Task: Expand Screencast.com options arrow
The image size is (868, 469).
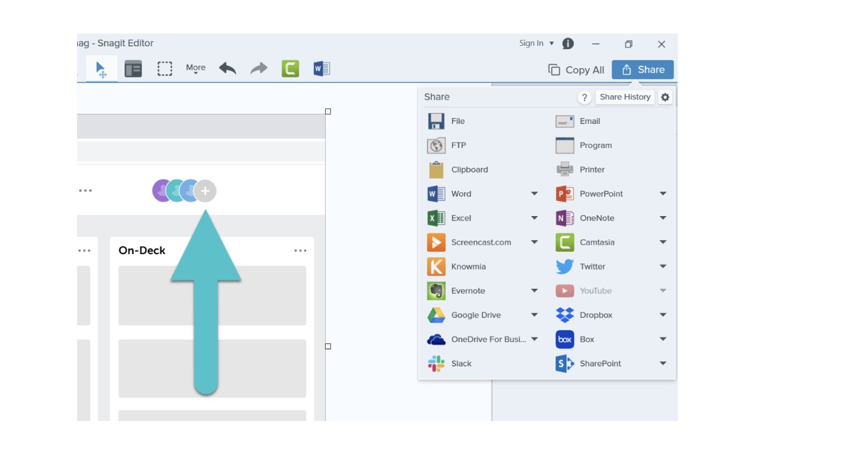Action: (x=535, y=242)
